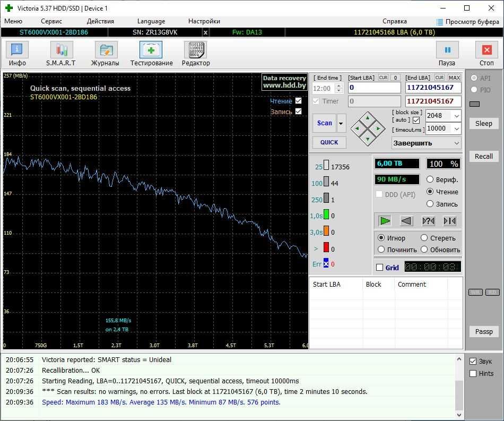Click the green 1,0s block color swatch

tap(326, 214)
